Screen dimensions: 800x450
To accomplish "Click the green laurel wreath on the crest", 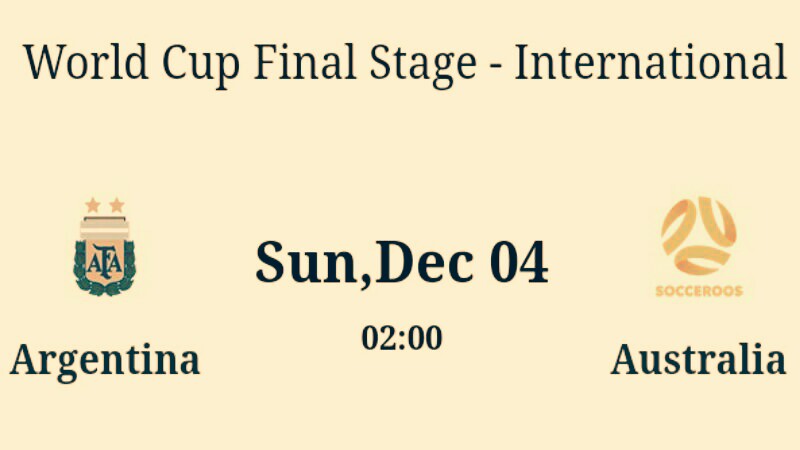I will [104, 287].
